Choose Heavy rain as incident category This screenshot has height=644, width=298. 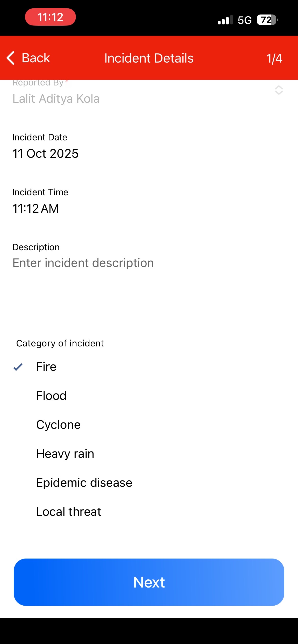point(65,454)
